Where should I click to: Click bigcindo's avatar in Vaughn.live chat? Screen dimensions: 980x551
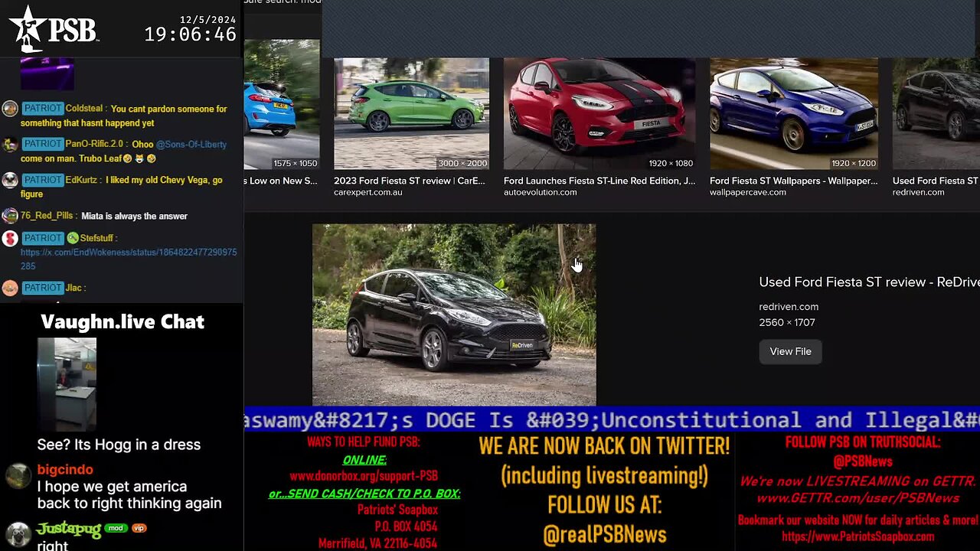pyautogui.click(x=18, y=476)
